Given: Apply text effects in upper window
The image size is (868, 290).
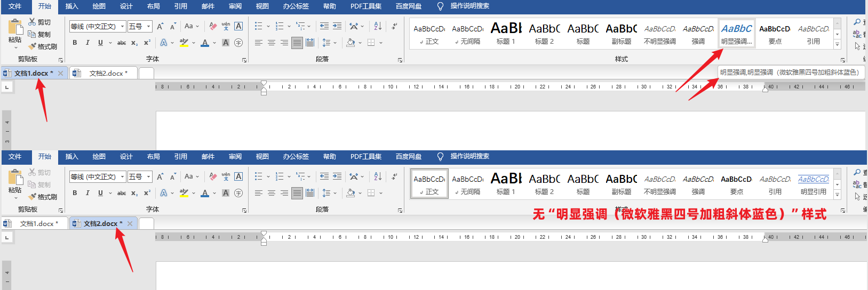Looking at the screenshot, I should 164,43.
